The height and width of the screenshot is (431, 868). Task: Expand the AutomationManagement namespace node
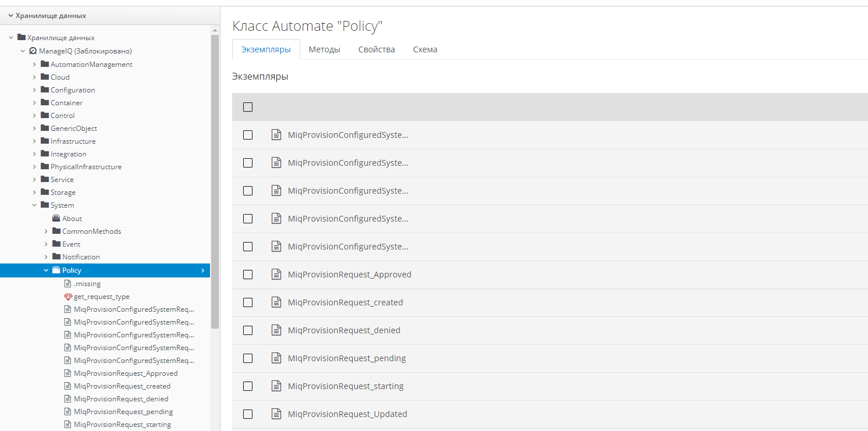(34, 65)
